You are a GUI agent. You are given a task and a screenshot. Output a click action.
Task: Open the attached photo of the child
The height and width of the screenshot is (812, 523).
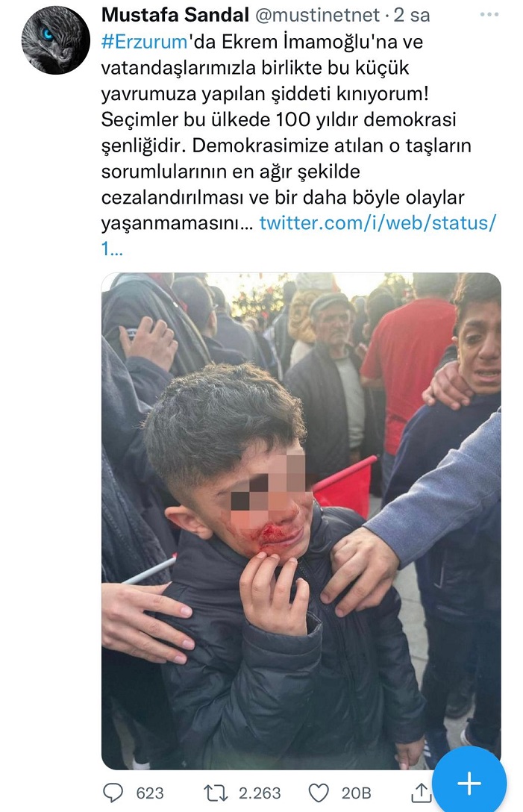click(301, 521)
